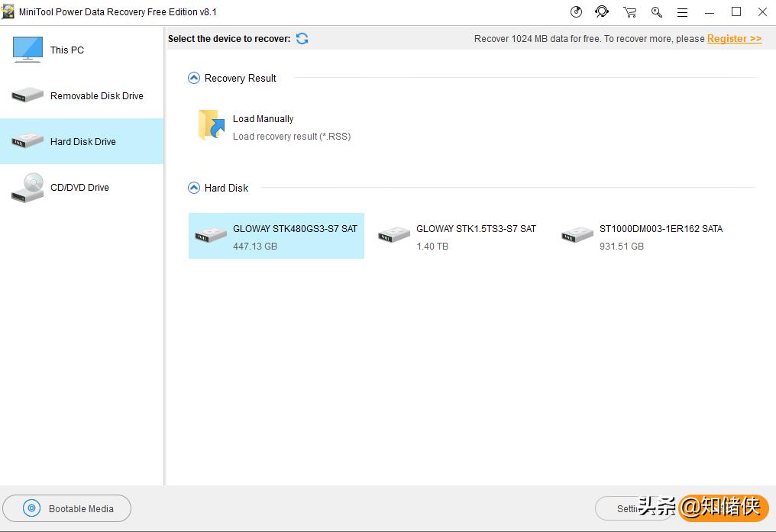The width and height of the screenshot is (776, 532).
Task: Click the drive icon of the 447.13 GB disk
Action: click(x=211, y=235)
